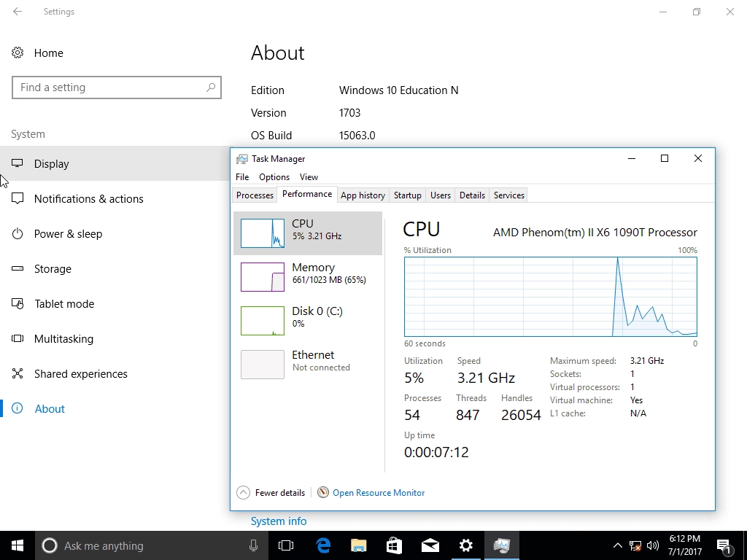Launch Microsoft Edge from taskbar

click(x=323, y=545)
